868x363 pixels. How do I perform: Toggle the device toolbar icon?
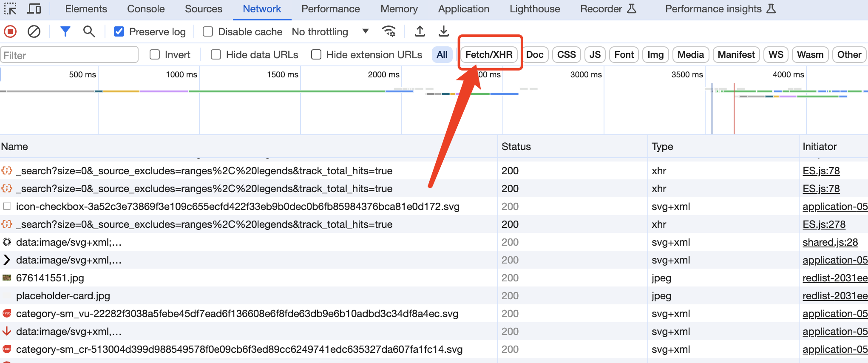click(34, 9)
